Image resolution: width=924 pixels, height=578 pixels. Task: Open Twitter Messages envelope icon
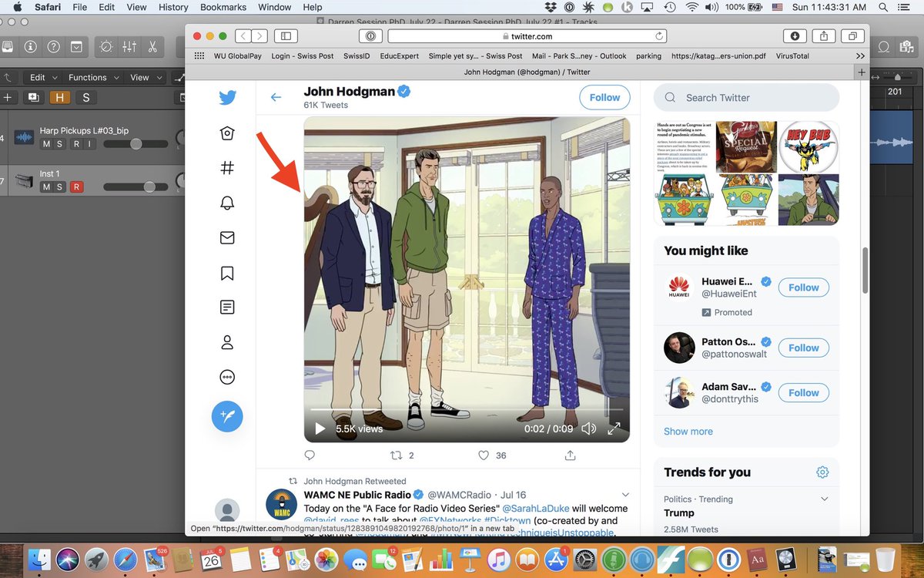(x=227, y=238)
